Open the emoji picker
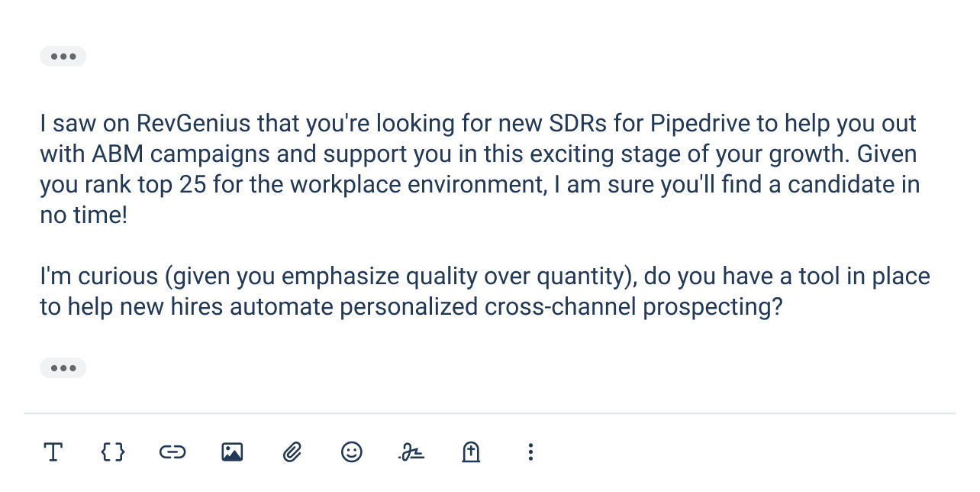The width and height of the screenshot is (980, 492). [351, 452]
